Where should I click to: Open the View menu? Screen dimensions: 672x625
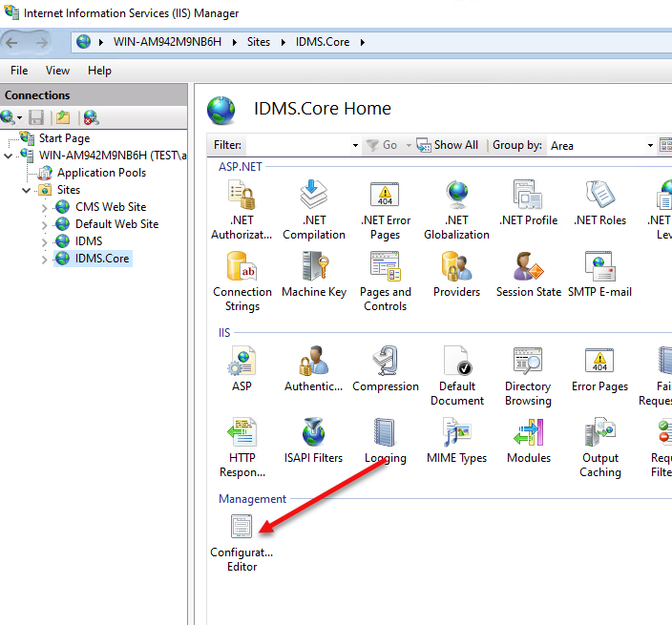pos(57,71)
